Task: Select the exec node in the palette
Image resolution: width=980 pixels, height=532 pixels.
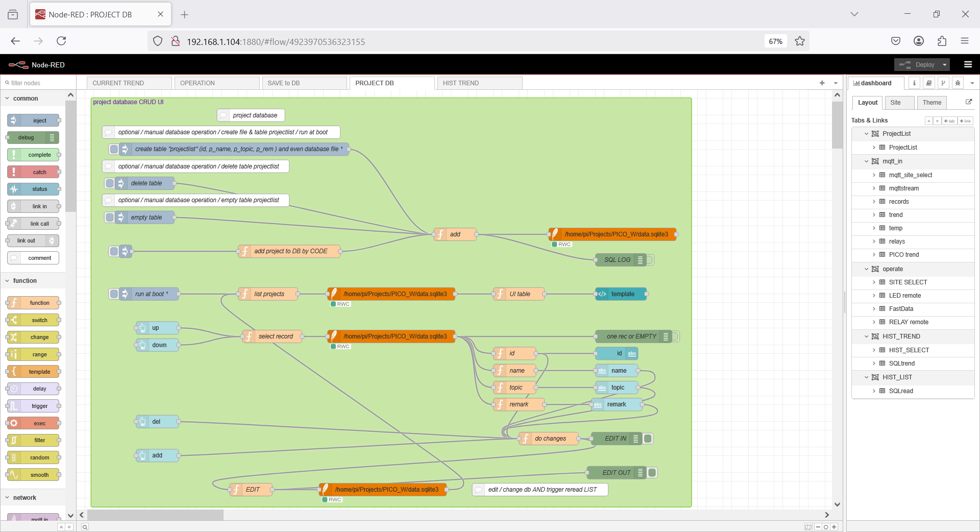Action: (x=33, y=423)
